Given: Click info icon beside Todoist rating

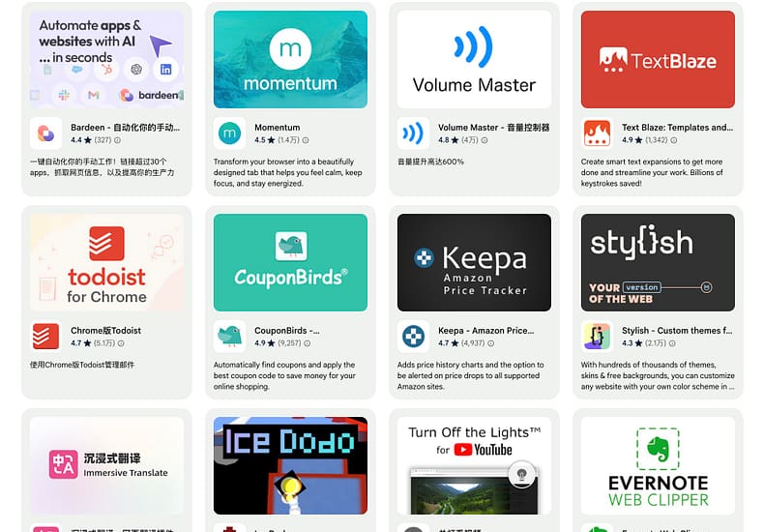Looking at the screenshot, I should point(121,343).
